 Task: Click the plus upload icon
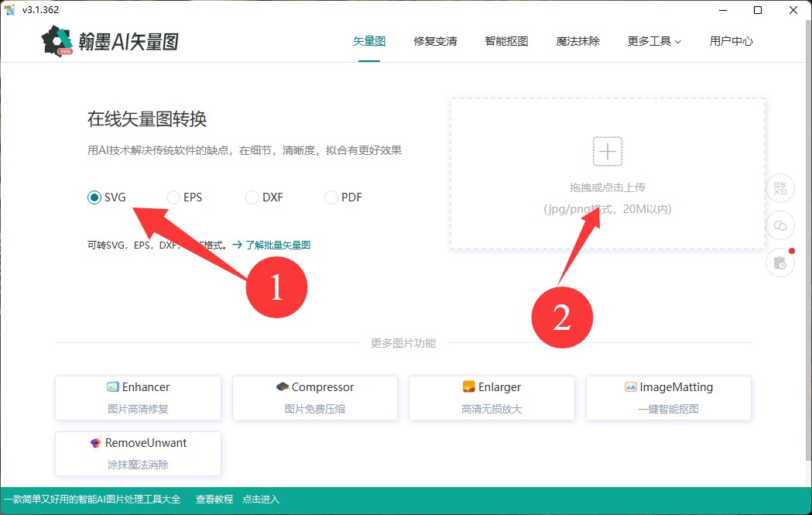608,152
